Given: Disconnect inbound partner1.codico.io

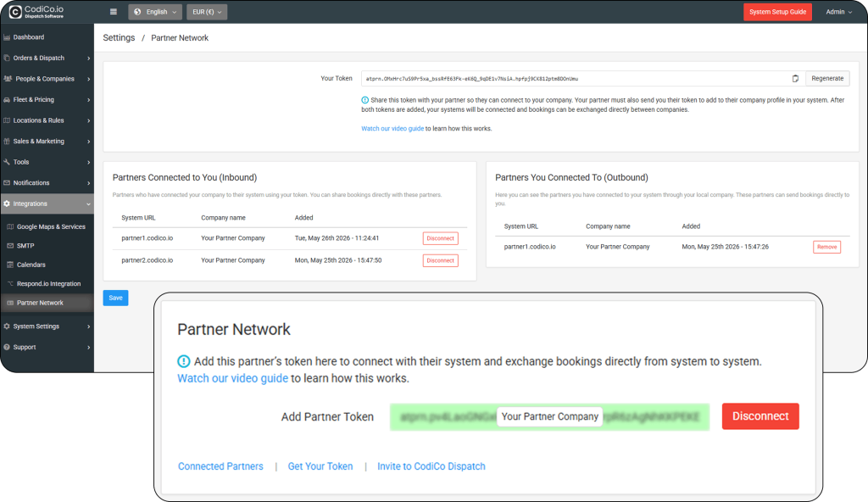Looking at the screenshot, I should [440, 238].
